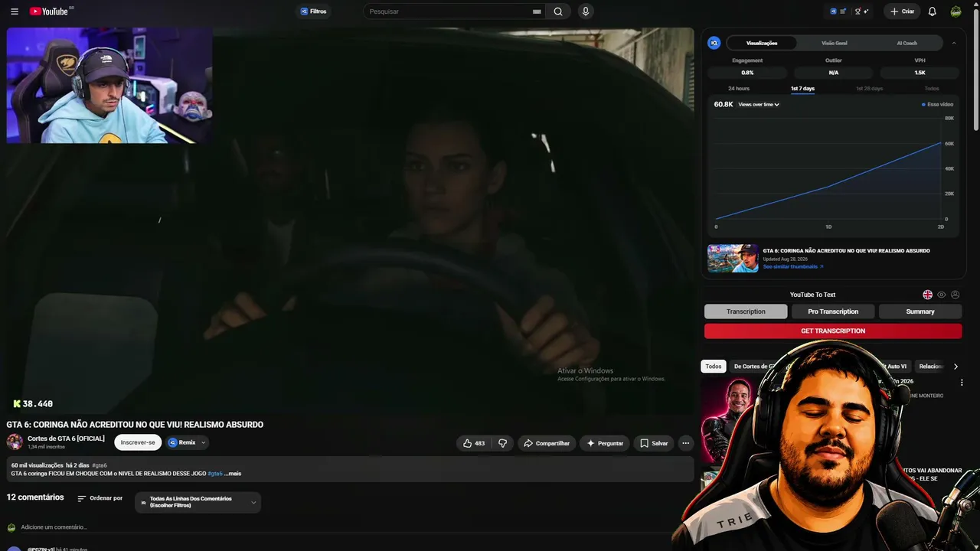The image size is (980, 551).
Task: Open the YouTube To Text profile icon
Action: (x=955, y=295)
